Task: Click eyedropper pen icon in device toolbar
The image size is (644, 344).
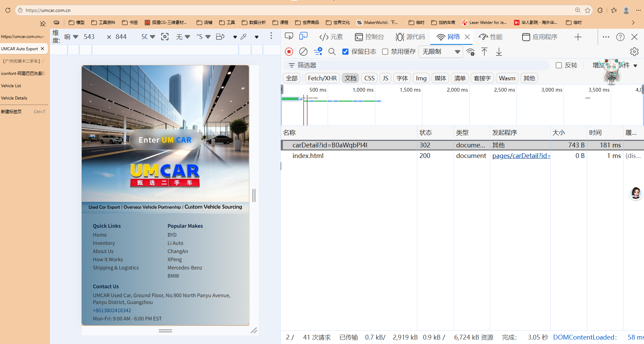Action: pos(244,37)
